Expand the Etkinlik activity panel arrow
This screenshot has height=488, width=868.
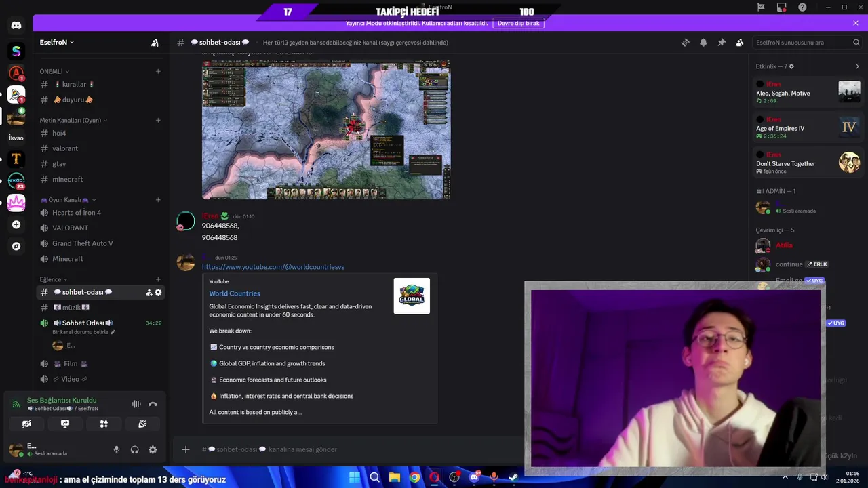[857, 66]
